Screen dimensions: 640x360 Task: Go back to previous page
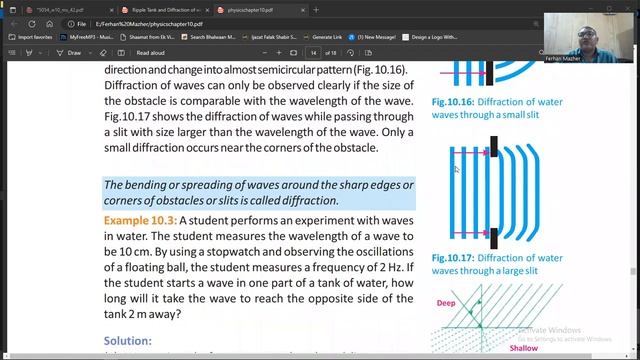pos(14,24)
